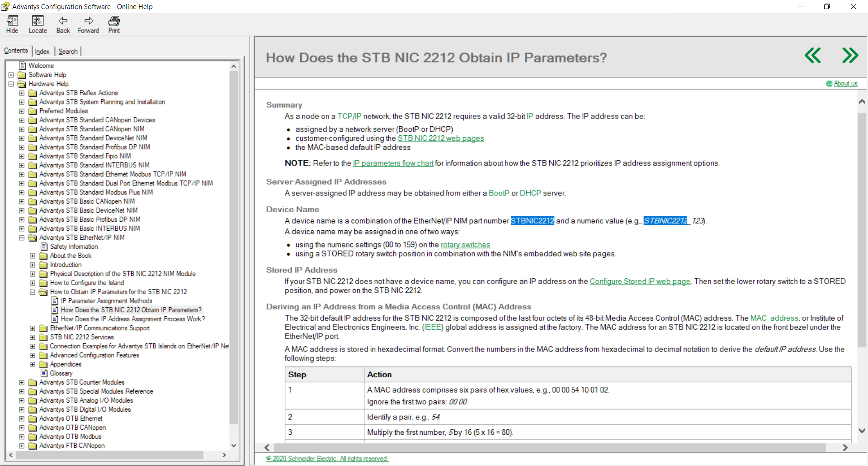868x466 pixels.
Task: Click the content pane scroll down arrow
Action: coord(862,431)
